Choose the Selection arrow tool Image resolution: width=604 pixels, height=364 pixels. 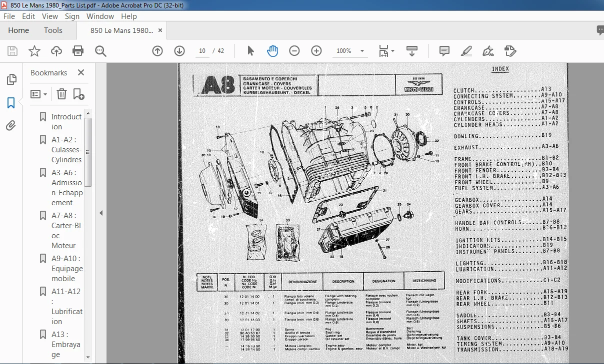(x=251, y=51)
